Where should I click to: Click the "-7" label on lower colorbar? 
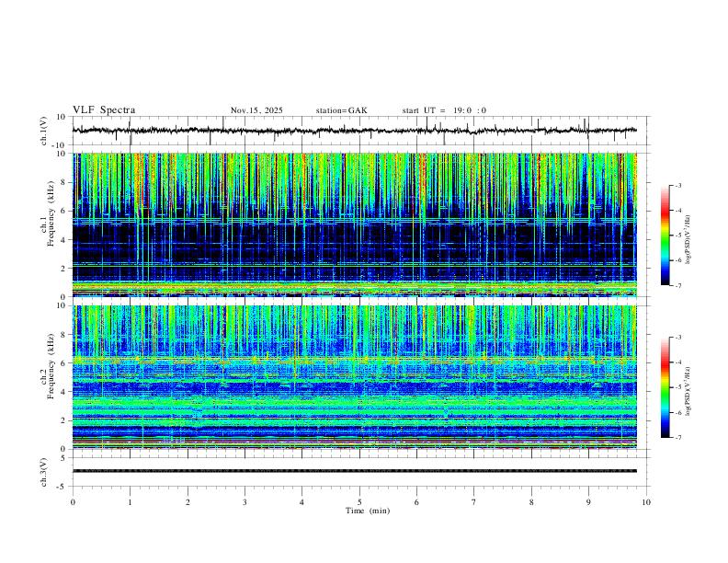677,438
